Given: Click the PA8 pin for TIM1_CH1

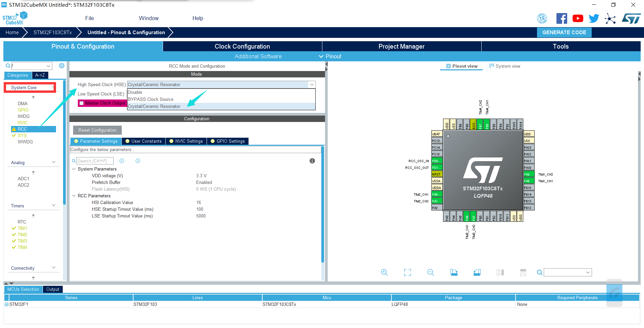Looking at the screenshot, I should (529, 181).
